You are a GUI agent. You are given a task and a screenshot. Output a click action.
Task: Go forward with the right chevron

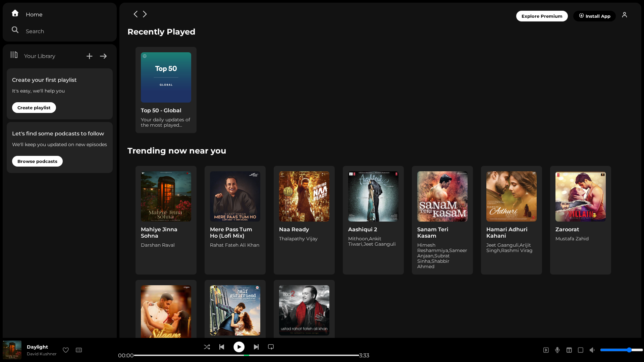coord(145,14)
